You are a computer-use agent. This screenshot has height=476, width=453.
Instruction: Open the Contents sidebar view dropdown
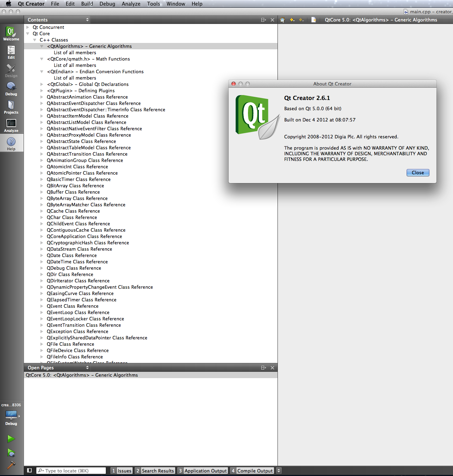point(58,20)
